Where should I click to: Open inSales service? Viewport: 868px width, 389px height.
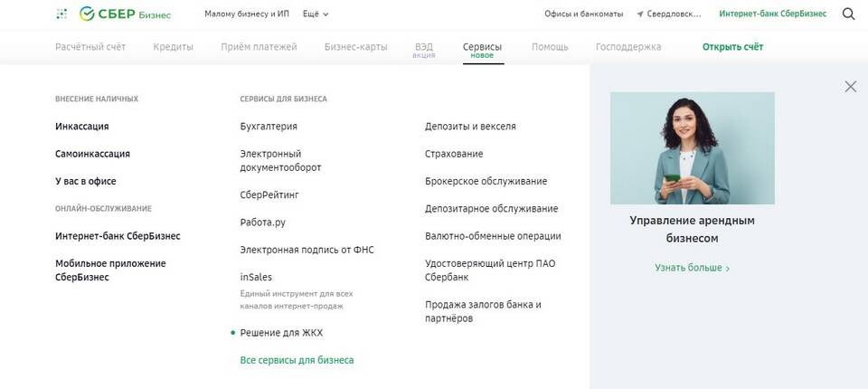point(256,277)
